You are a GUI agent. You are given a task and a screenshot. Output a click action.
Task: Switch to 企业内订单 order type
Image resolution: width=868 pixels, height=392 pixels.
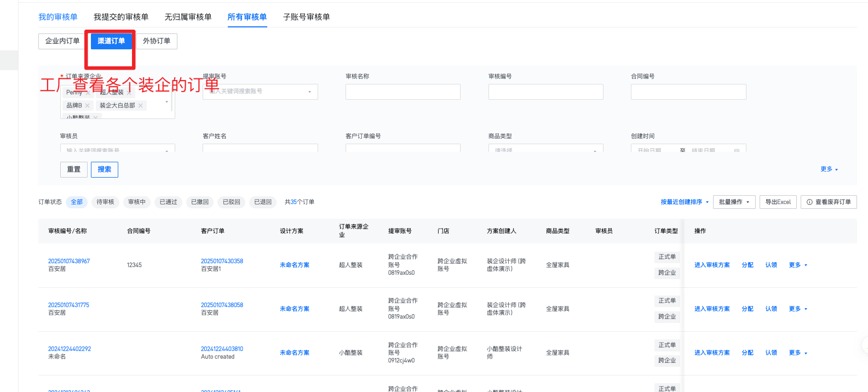click(62, 41)
